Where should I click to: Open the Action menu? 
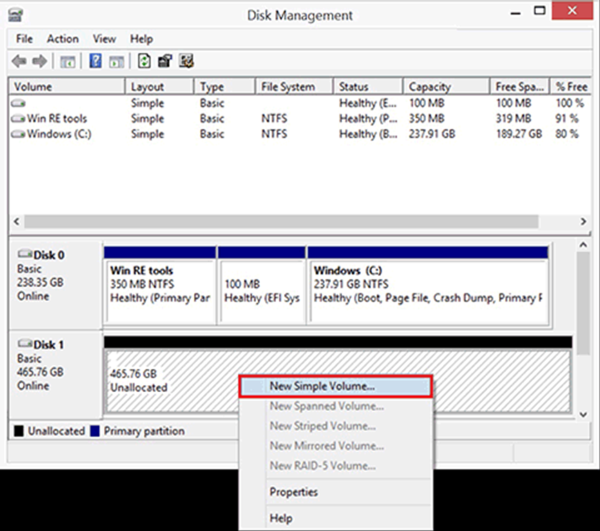[x=63, y=39]
